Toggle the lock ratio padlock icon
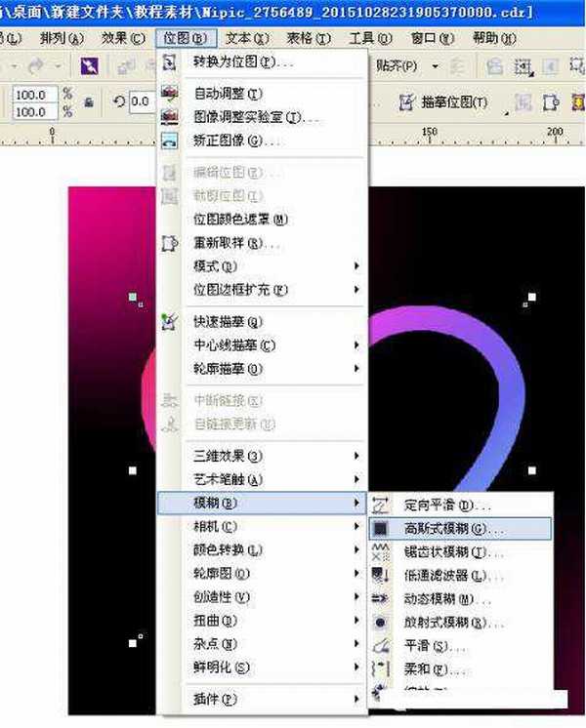The width and height of the screenshot is (586, 728). pos(90,101)
